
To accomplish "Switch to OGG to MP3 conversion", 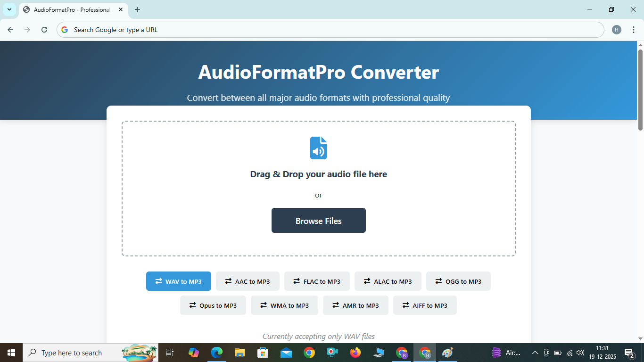I will pyautogui.click(x=458, y=281).
